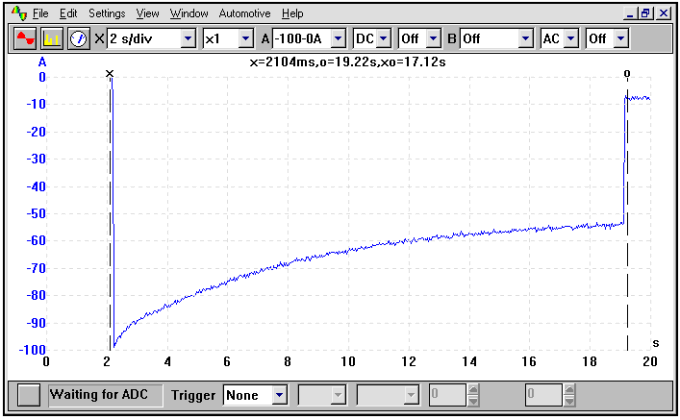Image resolution: width=680 pixels, height=420 pixels.
Task: Open the File menu
Action: 40,14
